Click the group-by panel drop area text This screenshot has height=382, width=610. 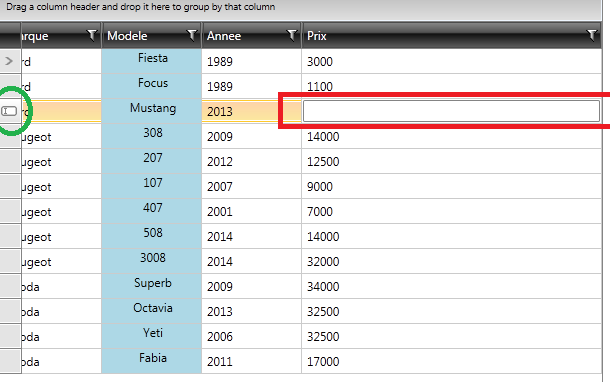click(140, 7)
